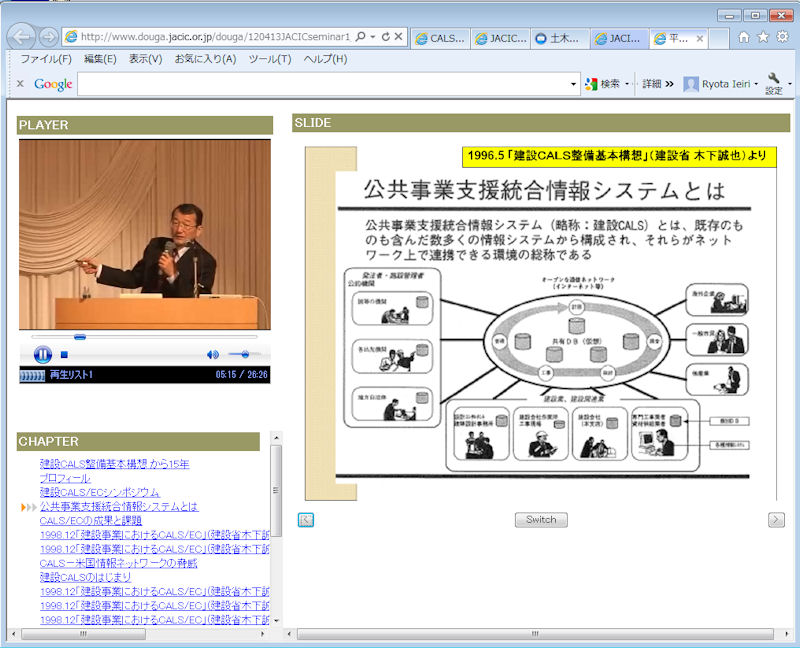Mute the player's speaker icon
The width and height of the screenshot is (800, 648).
coord(212,355)
